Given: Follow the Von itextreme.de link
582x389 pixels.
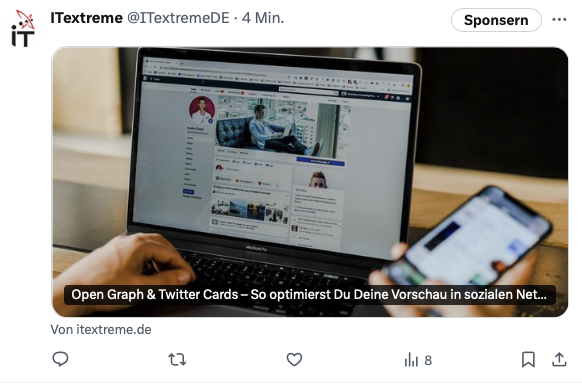Looking at the screenshot, I should coord(101,330).
